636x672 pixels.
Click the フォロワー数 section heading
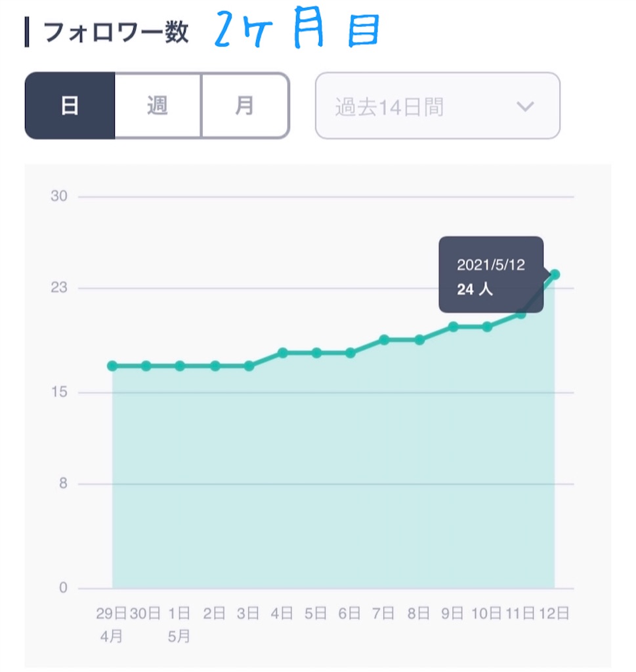click(116, 32)
